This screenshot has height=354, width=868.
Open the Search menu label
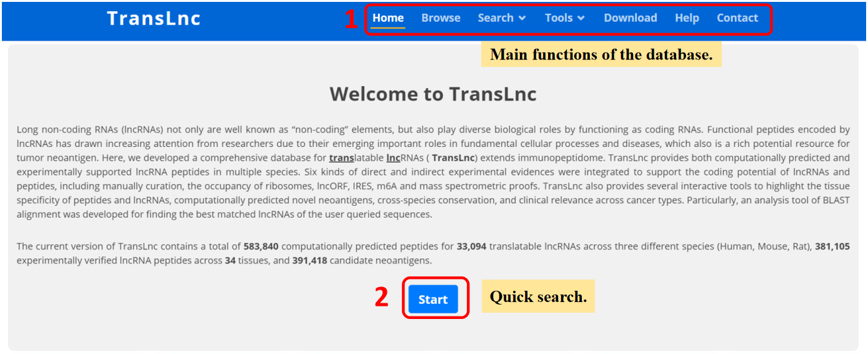496,18
